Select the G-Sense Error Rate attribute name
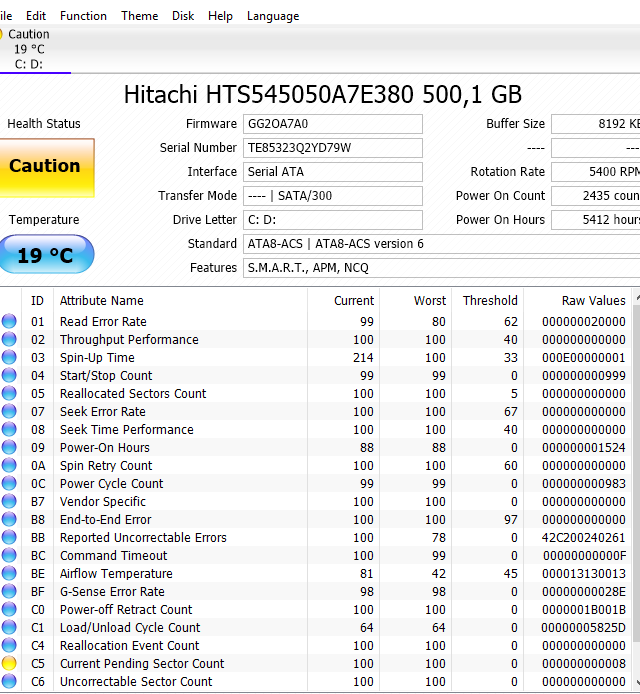 pos(112,591)
